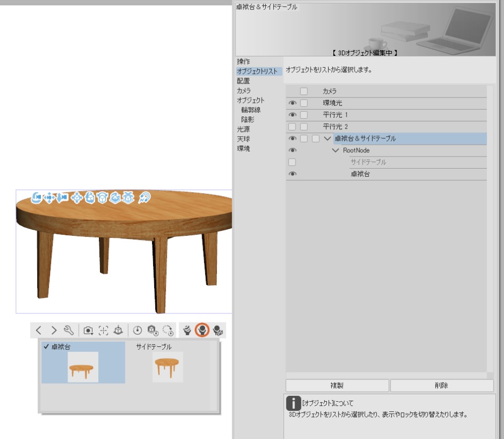
Task: Select カメラ row in object list
Action: 387,92
